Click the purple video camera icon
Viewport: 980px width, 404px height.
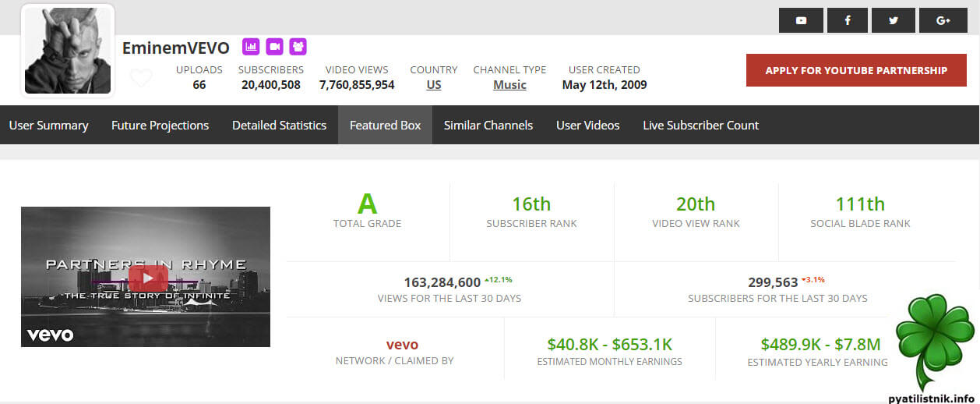(274, 47)
